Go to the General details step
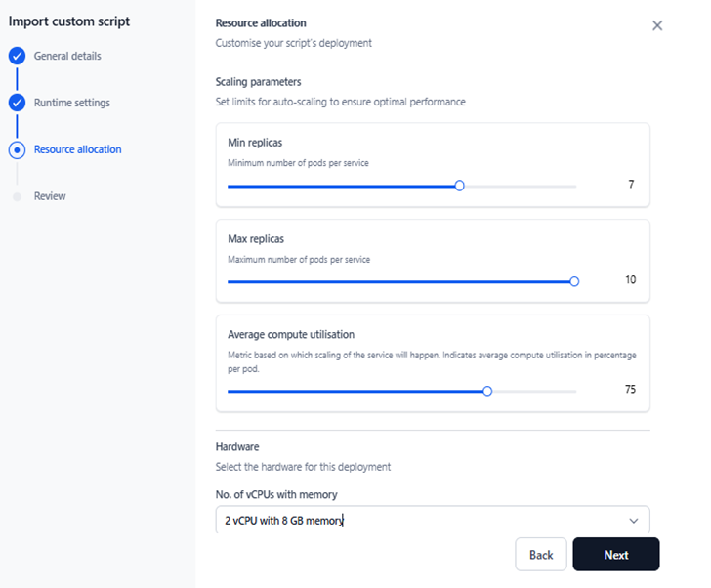Image resolution: width=711 pixels, height=588 pixels. pyautogui.click(x=66, y=56)
